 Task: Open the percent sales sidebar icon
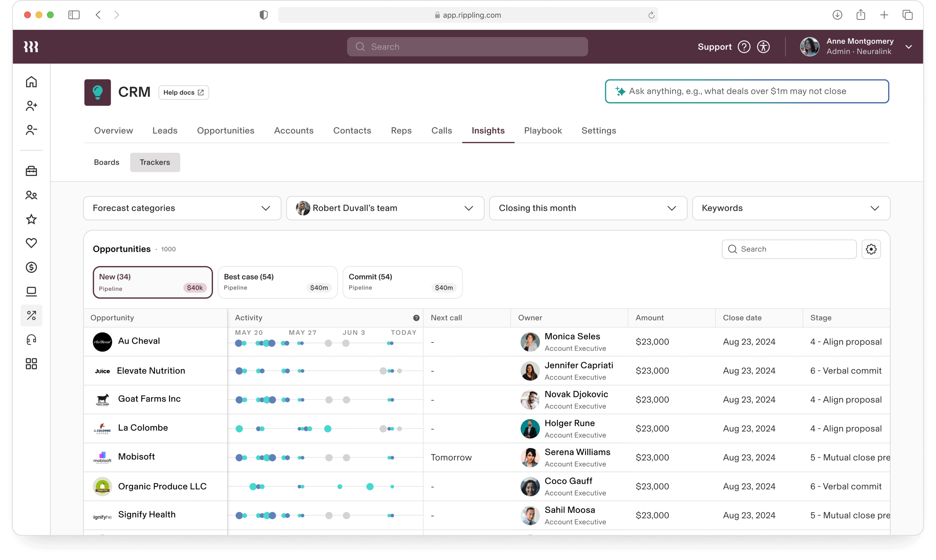31,316
